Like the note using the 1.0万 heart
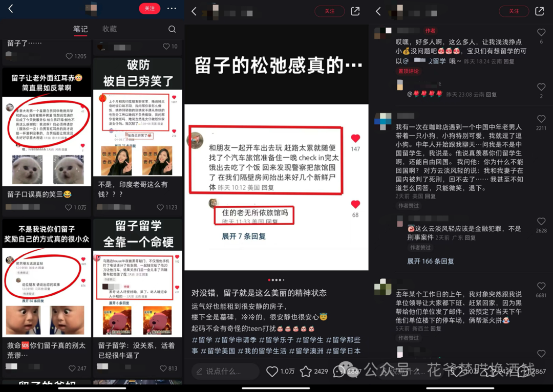 272,371
